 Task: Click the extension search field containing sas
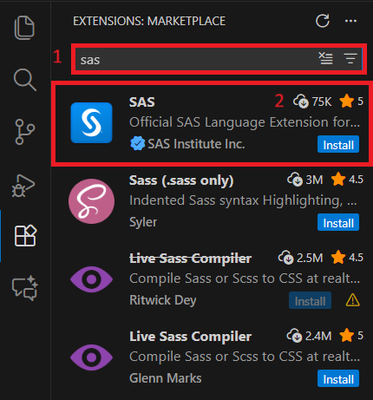pyautogui.click(x=218, y=59)
